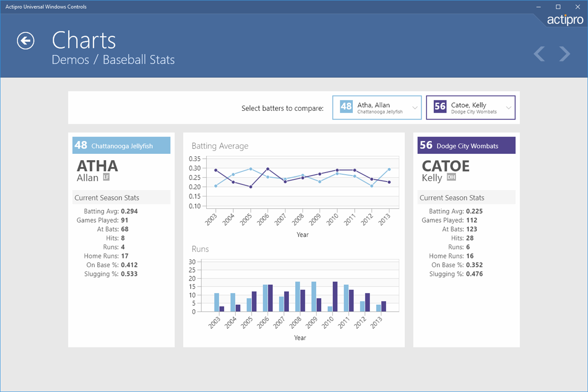Go to the next demo arrow
588x392 pixels.
click(x=564, y=54)
